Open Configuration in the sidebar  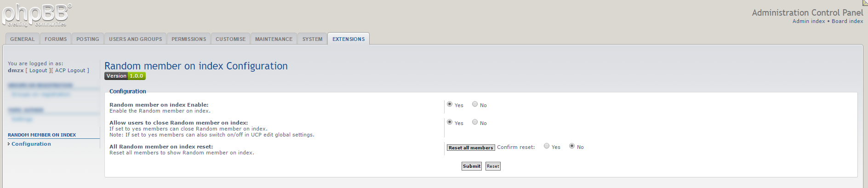(31, 144)
